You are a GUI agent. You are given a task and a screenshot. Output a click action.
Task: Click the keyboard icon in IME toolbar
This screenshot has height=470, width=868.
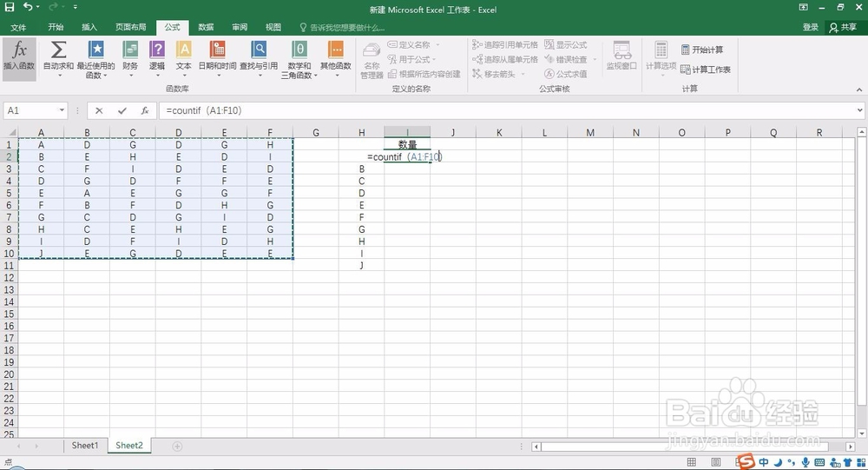(819, 461)
